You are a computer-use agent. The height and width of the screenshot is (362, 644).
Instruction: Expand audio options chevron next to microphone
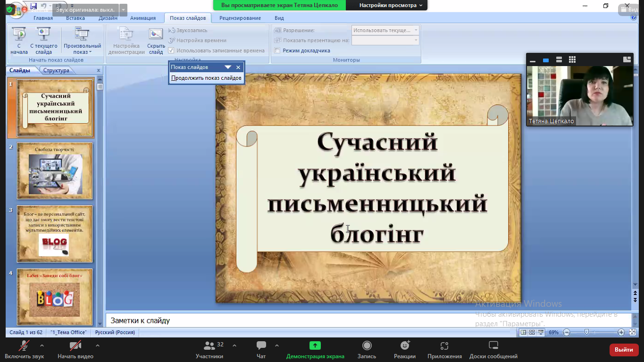click(42, 345)
